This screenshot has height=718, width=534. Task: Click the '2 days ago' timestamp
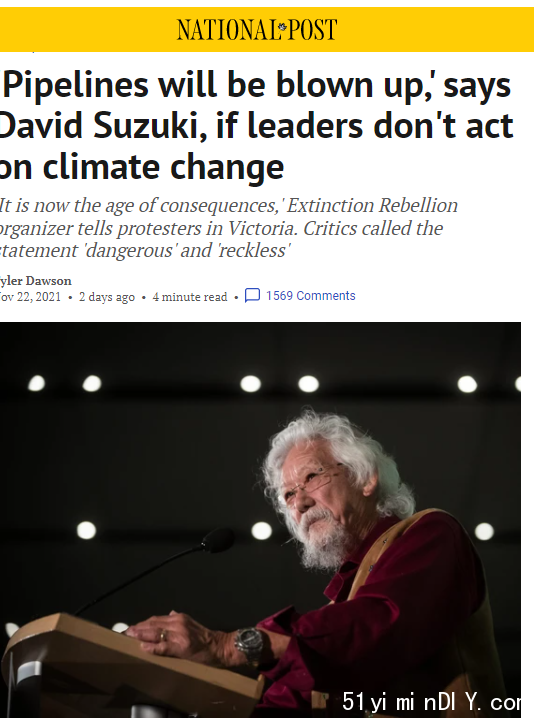107,297
